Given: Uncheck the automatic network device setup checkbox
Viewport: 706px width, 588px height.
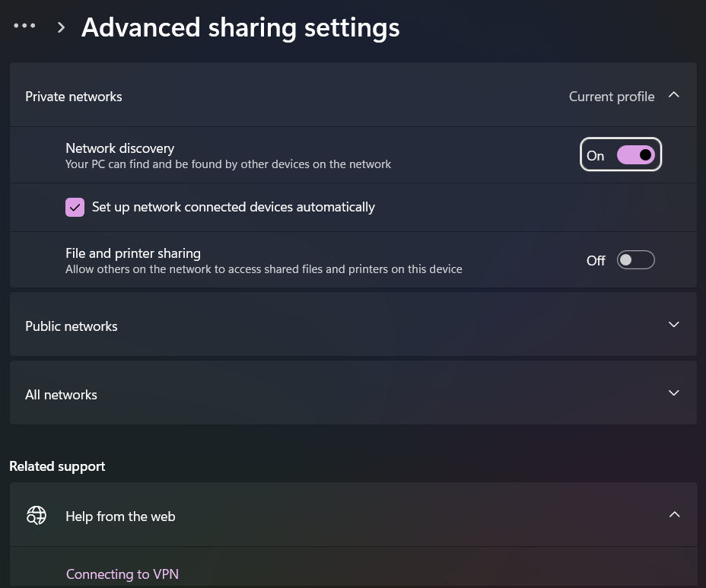Looking at the screenshot, I should pyautogui.click(x=75, y=207).
